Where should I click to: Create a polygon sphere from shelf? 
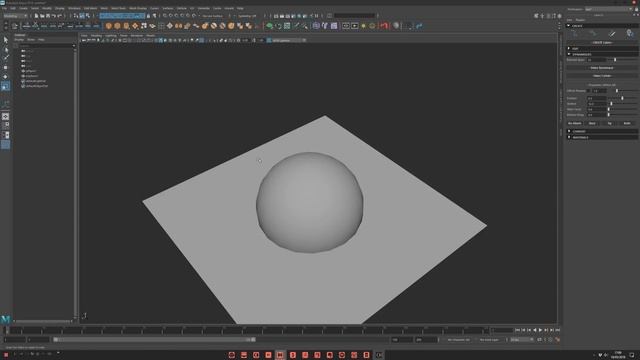click(x=108, y=26)
